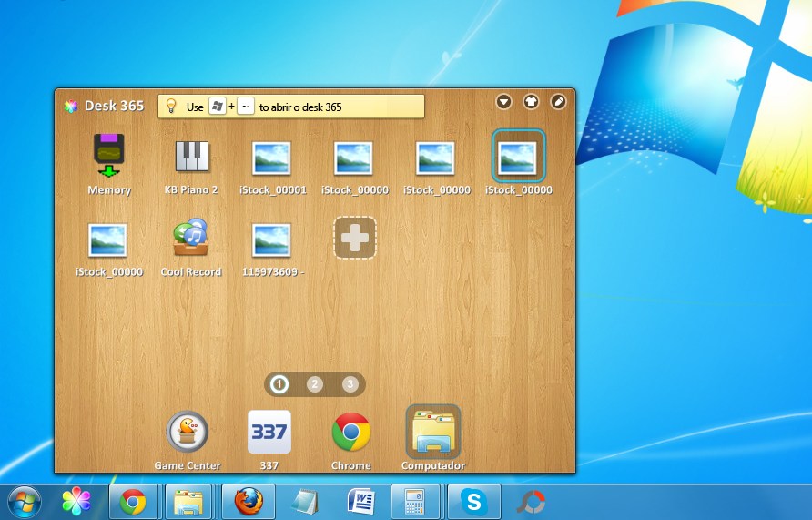Image resolution: width=812 pixels, height=520 pixels.
Task: Click Desk 365 flower icon in taskbar
Action: (x=76, y=502)
